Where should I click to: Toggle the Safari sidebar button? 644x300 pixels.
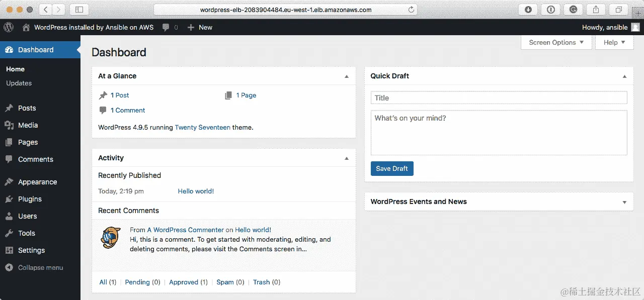tap(79, 10)
